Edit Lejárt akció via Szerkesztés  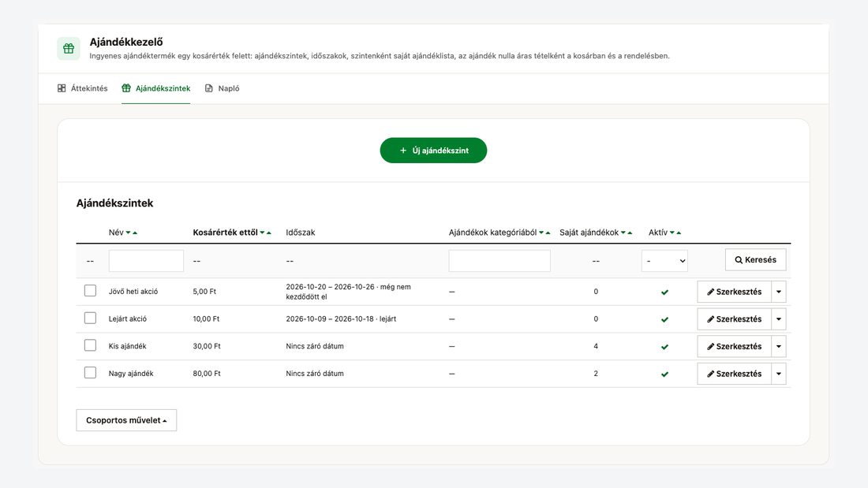click(x=734, y=319)
